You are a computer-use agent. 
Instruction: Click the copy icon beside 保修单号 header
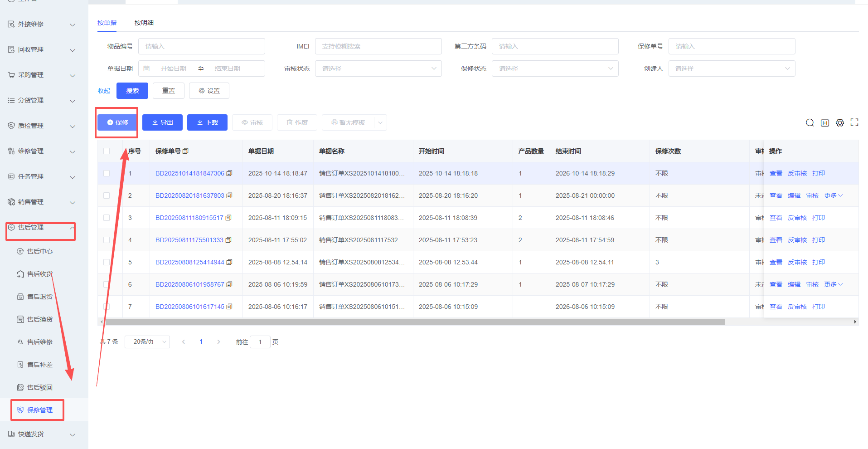[185, 151]
